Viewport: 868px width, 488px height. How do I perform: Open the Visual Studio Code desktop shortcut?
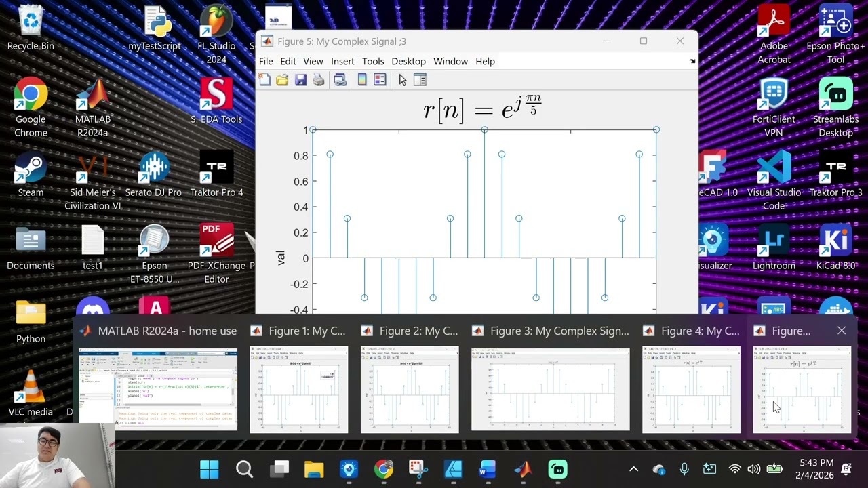[774, 180]
